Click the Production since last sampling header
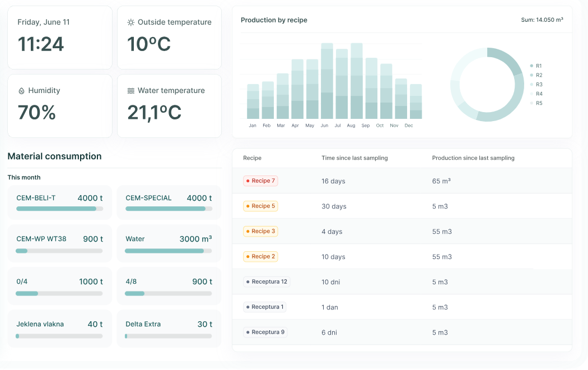The image size is (588, 370). [x=473, y=158]
